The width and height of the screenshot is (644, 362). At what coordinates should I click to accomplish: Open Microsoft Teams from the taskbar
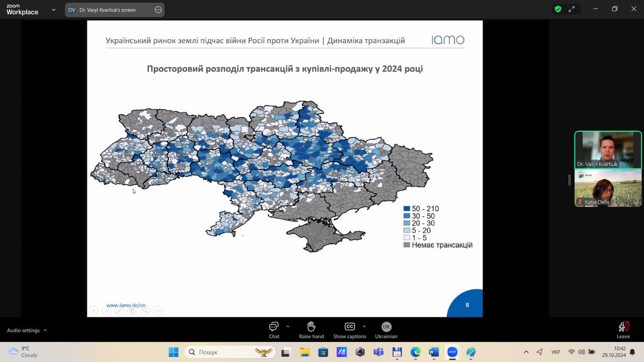[x=378, y=352]
